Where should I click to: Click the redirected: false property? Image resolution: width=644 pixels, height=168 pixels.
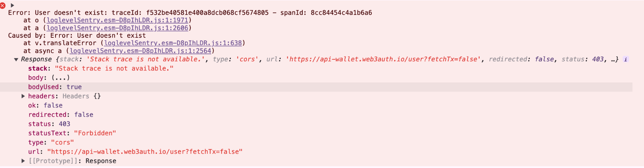coord(61,115)
